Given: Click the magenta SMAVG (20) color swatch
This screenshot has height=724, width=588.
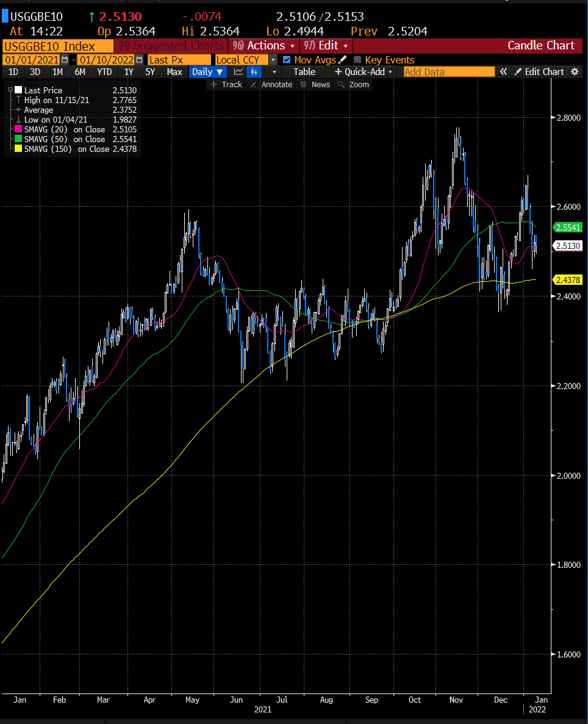Looking at the screenshot, I should [x=18, y=129].
